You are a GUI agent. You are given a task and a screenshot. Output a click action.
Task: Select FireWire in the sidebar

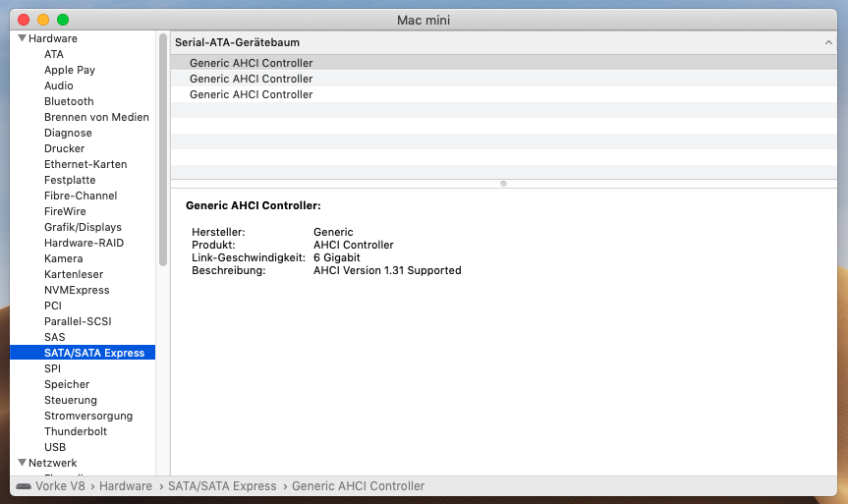pos(65,211)
